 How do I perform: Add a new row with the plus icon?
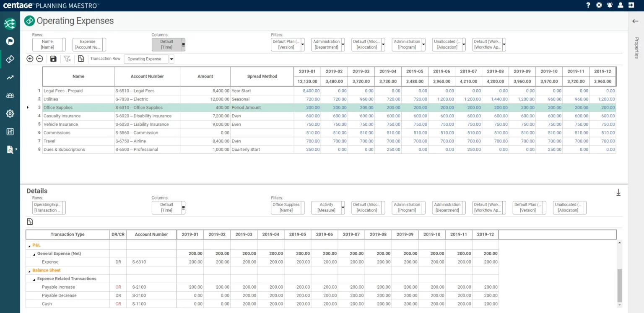click(x=30, y=59)
